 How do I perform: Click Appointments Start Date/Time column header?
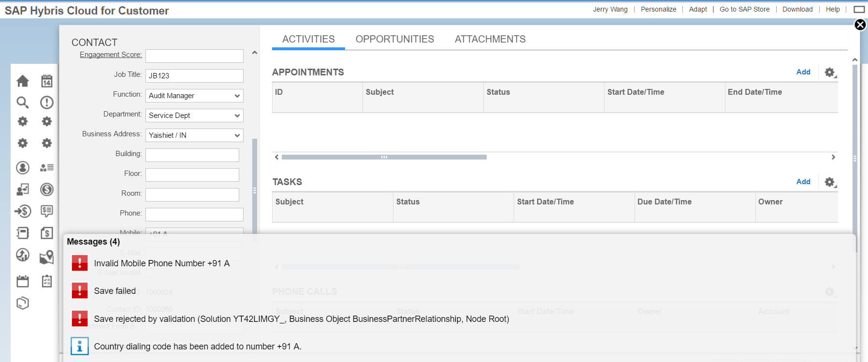(665, 97)
